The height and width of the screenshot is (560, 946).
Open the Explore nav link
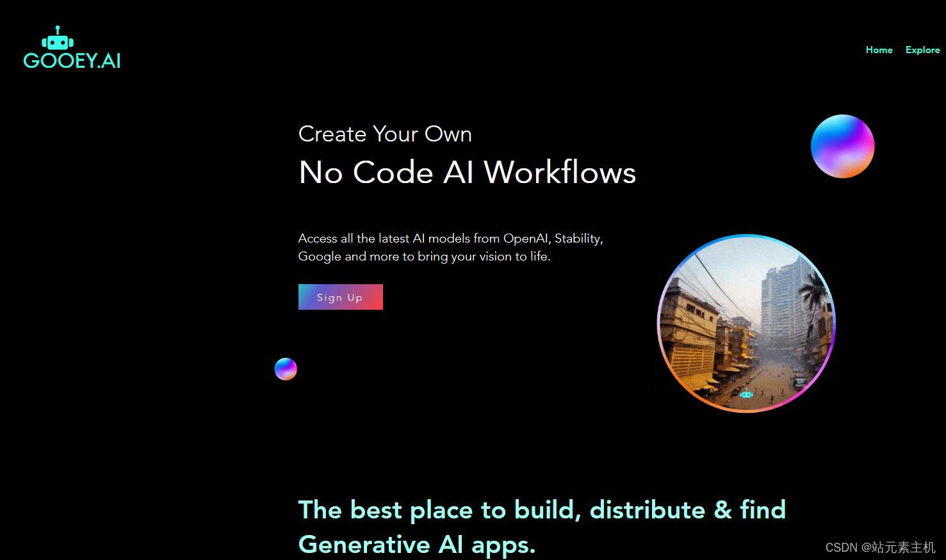pos(922,50)
